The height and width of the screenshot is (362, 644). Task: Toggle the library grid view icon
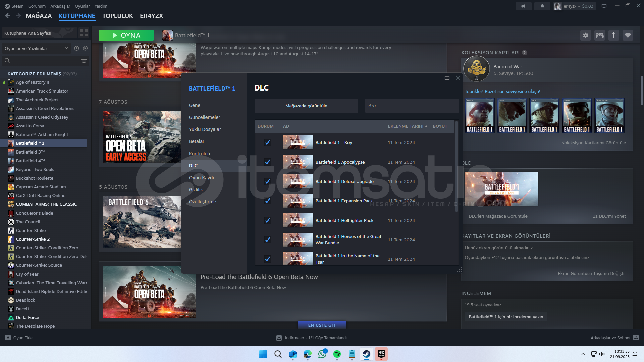point(84,33)
